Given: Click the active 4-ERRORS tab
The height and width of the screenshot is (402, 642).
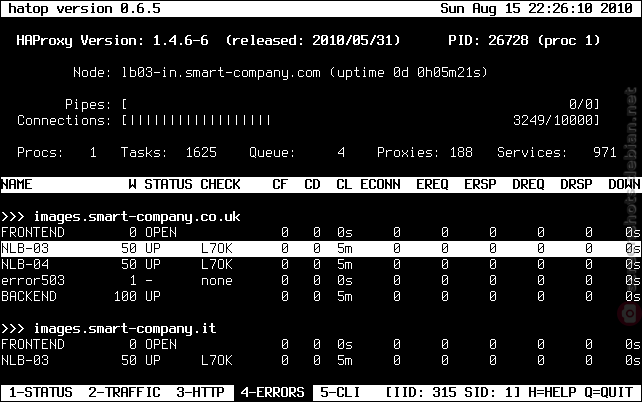Looking at the screenshot, I should 273,392.
